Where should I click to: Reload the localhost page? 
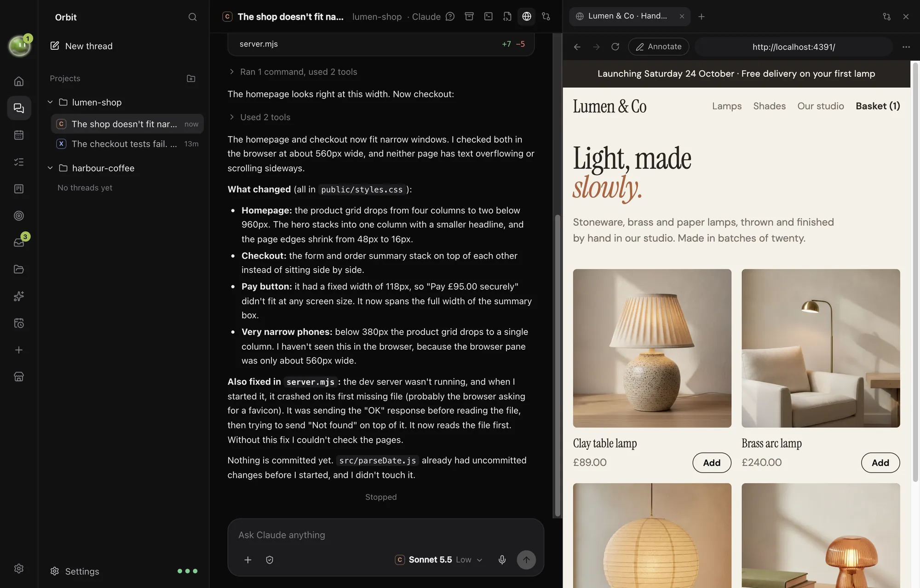click(615, 47)
